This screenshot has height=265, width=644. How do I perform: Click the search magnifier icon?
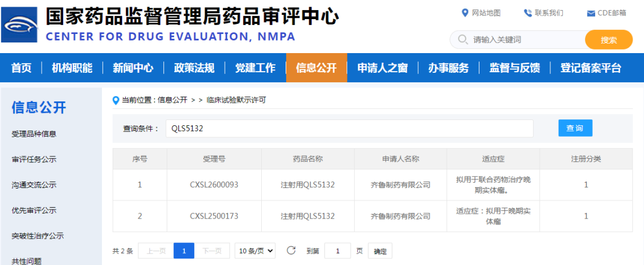[x=462, y=40]
